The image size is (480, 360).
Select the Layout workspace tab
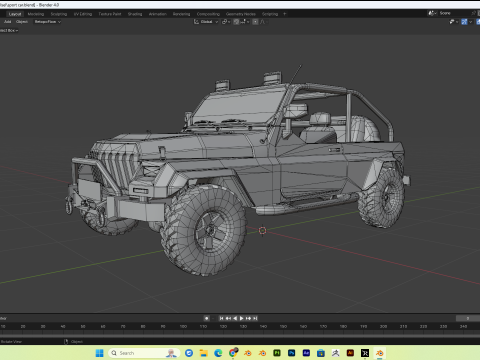15,14
